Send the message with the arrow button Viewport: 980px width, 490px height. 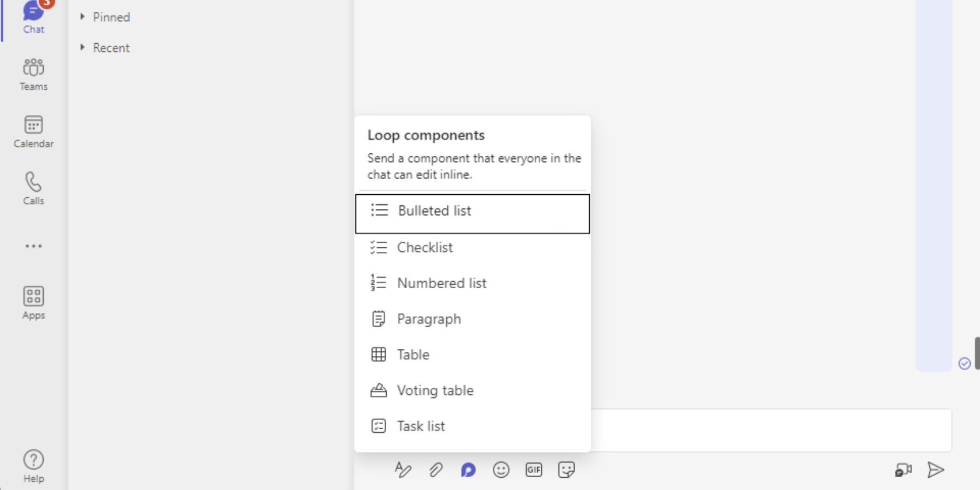[936, 469]
